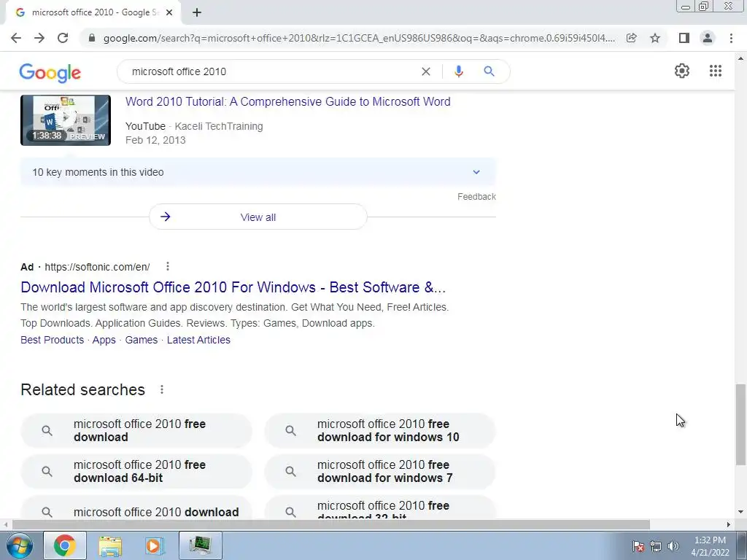Search free download for windows 10
Viewport: 747px width, 560px height.
click(380, 430)
